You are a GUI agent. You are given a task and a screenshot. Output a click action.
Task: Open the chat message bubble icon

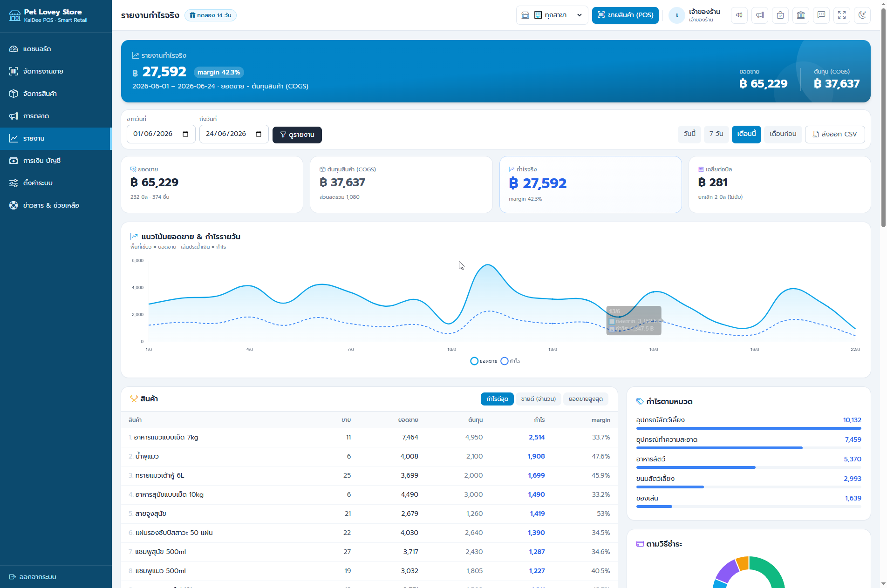click(x=821, y=15)
